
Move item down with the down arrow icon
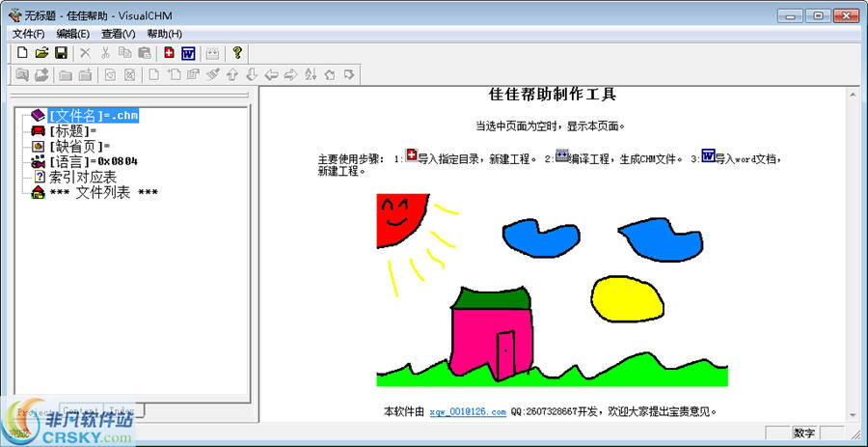252,74
